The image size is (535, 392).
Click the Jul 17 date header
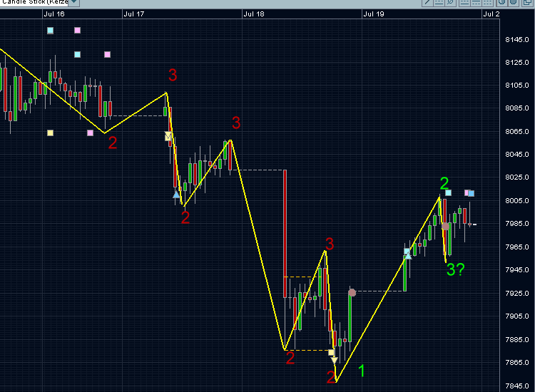133,14
